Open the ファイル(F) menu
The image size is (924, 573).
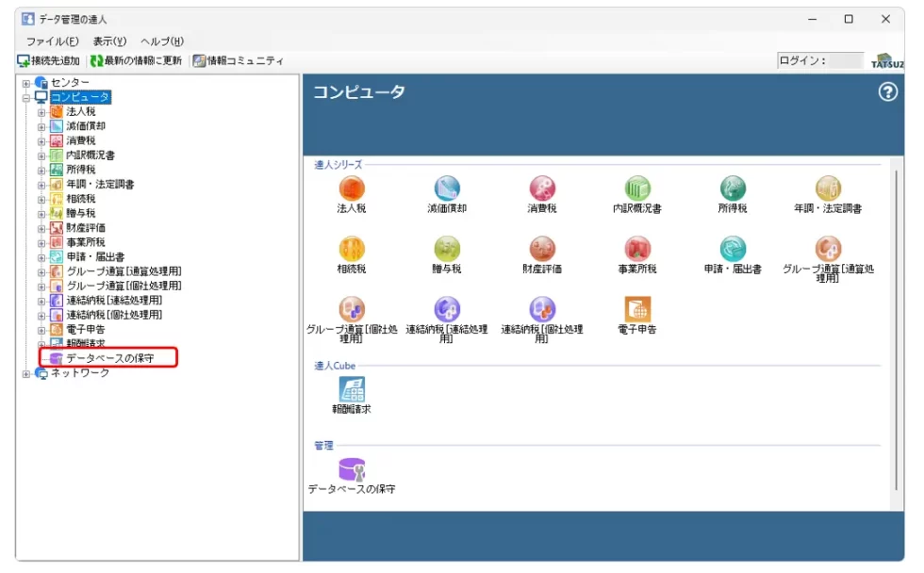[52, 41]
